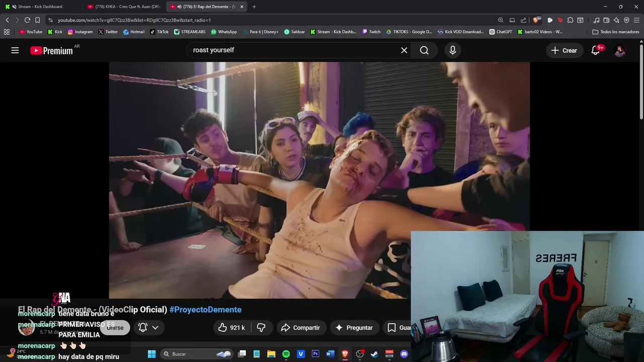Screen dimensions: 644x362
Task: Open the bookmarks bar apps grid icon
Action: [x=7, y=32]
